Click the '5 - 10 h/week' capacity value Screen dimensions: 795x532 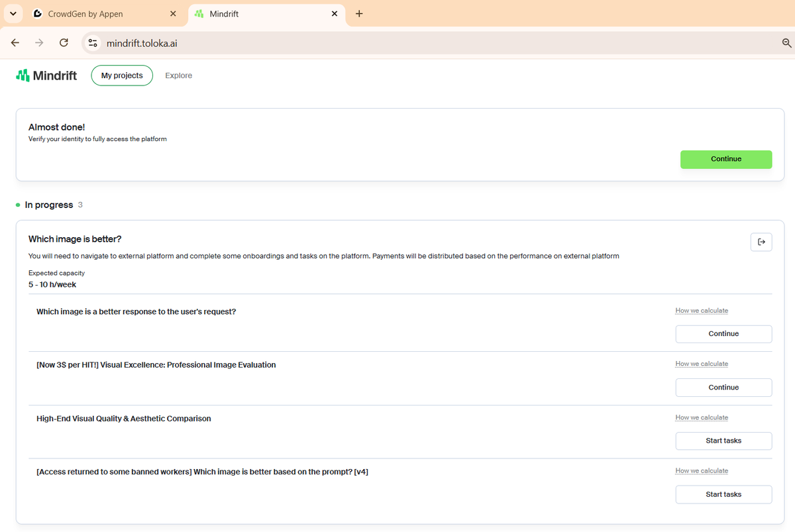point(52,285)
